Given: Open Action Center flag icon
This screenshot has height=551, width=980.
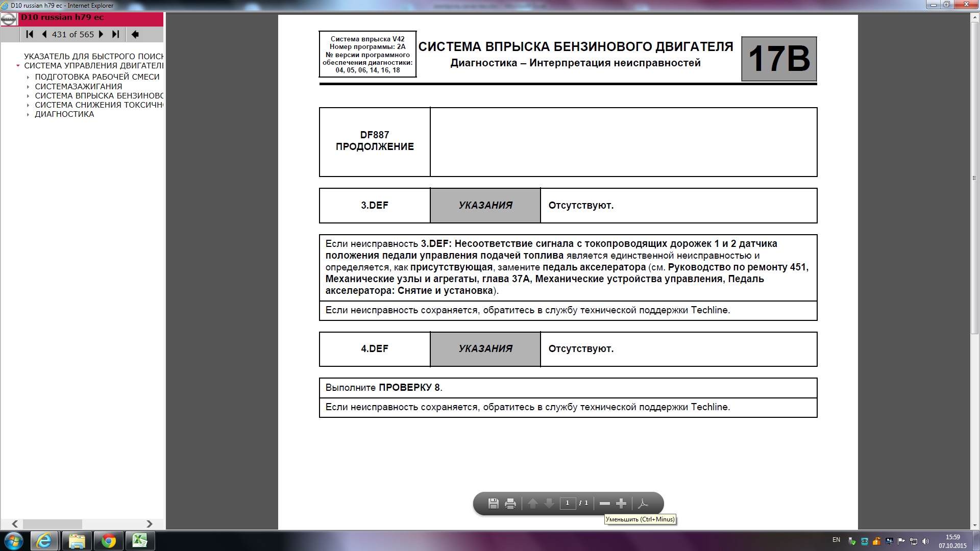Looking at the screenshot, I should point(901,541).
